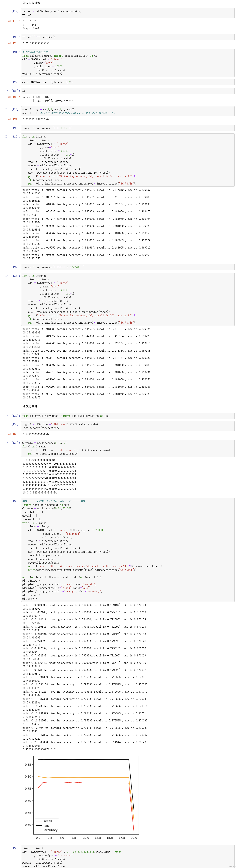The image size is (238, 868).
Task: Click the logclf liblinear fit code cell
Action: [x=128, y=426]
